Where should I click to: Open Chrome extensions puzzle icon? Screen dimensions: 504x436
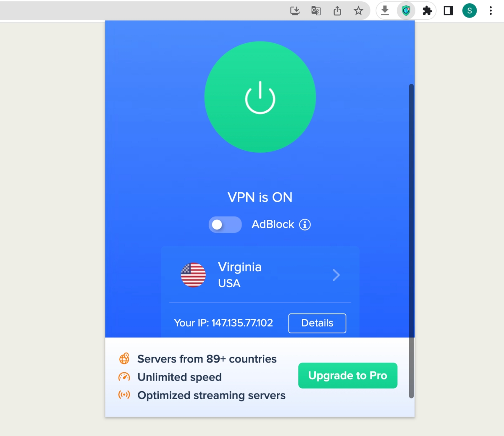pos(427,10)
